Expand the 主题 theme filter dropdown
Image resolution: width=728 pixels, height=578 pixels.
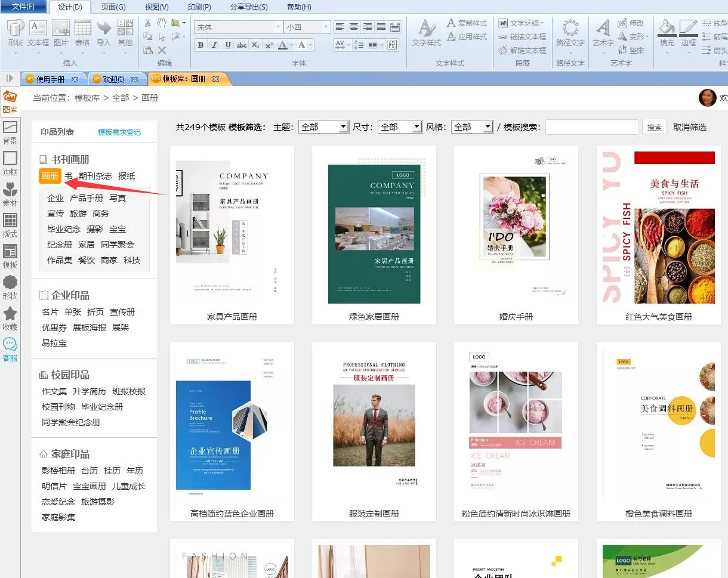tap(343, 127)
